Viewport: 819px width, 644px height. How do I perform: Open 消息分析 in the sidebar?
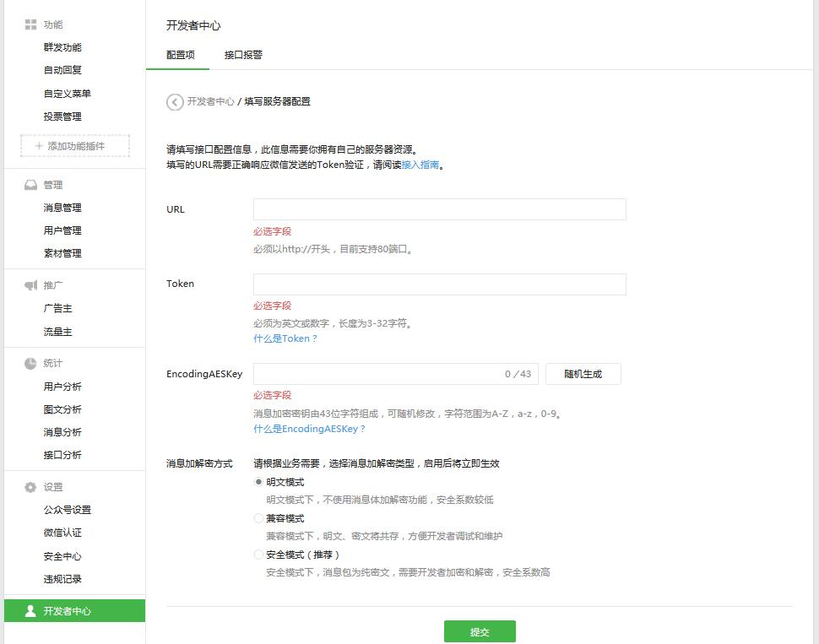(62, 432)
